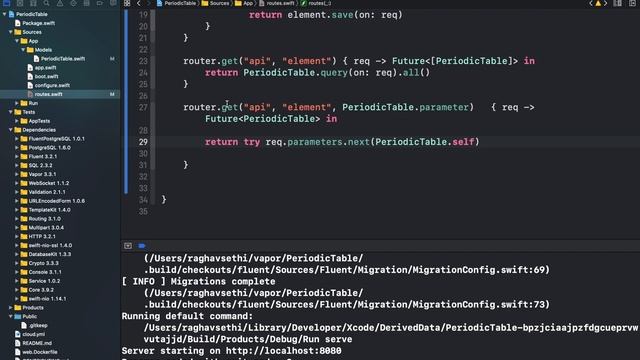
Task: Toggle the blue breakpoints activation icon
Action: (x=142, y=246)
